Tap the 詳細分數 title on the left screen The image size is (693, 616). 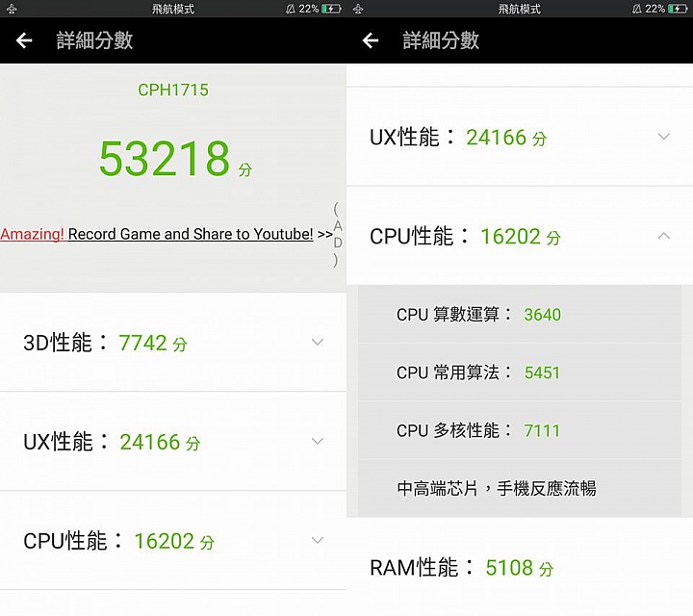(x=94, y=40)
